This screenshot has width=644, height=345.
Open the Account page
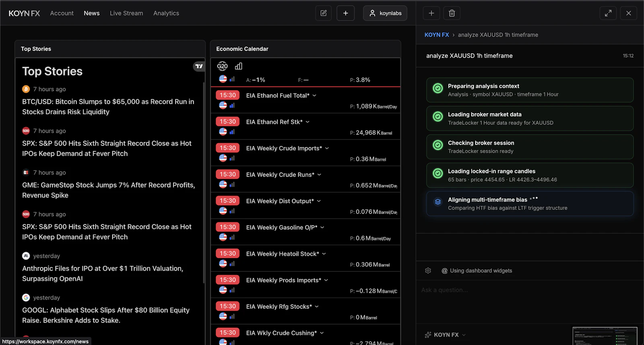click(x=62, y=13)
